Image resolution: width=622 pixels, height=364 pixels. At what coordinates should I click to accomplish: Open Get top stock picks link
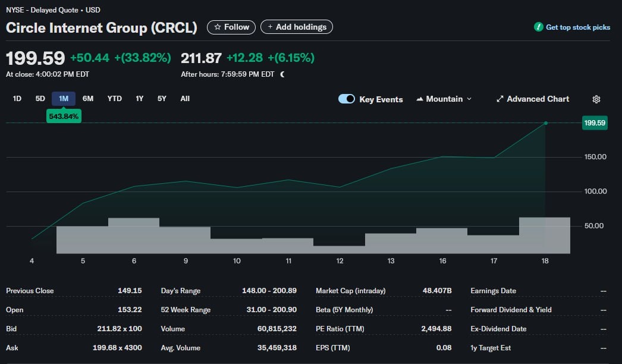578,27
